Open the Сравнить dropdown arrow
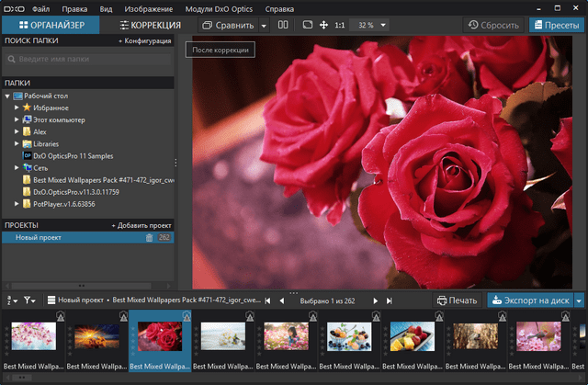The image size is (588, 385). point(264,25)
